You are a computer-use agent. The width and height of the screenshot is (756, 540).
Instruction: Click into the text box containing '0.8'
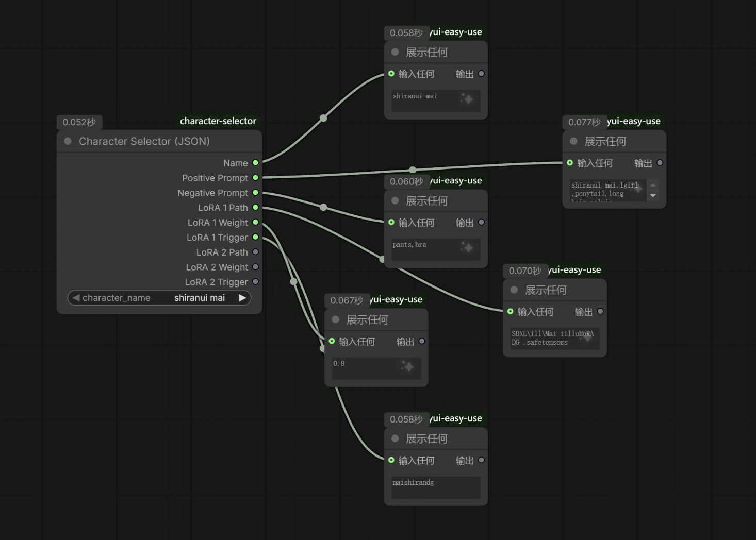point(376,368)
